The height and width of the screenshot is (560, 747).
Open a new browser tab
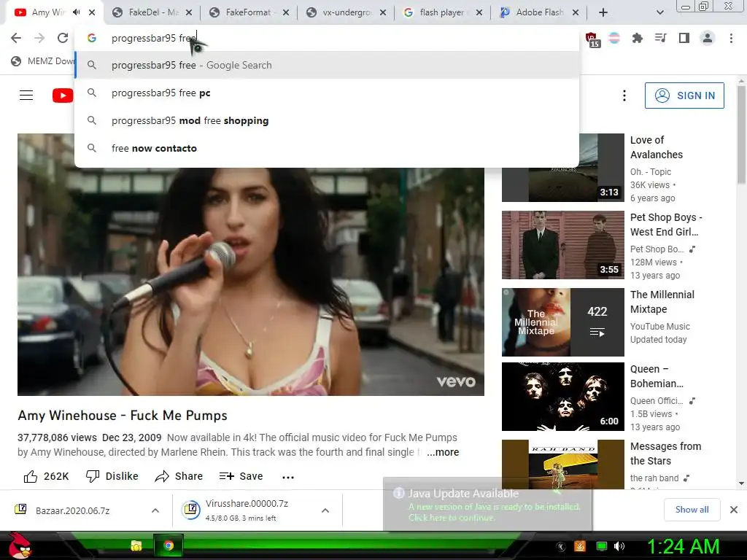point(603,12)
